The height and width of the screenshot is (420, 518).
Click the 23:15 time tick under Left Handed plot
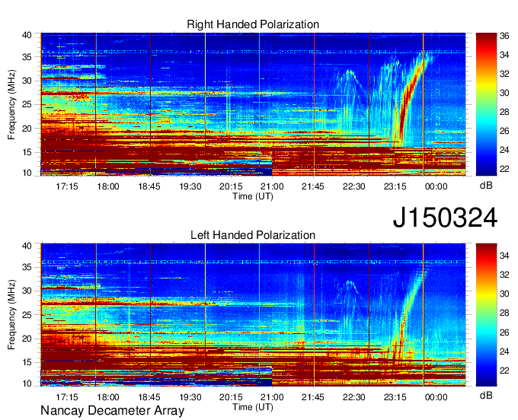point(395,397)
